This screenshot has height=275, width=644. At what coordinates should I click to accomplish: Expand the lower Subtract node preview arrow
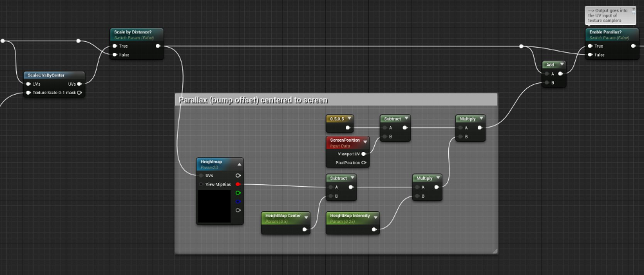point(352,178)
